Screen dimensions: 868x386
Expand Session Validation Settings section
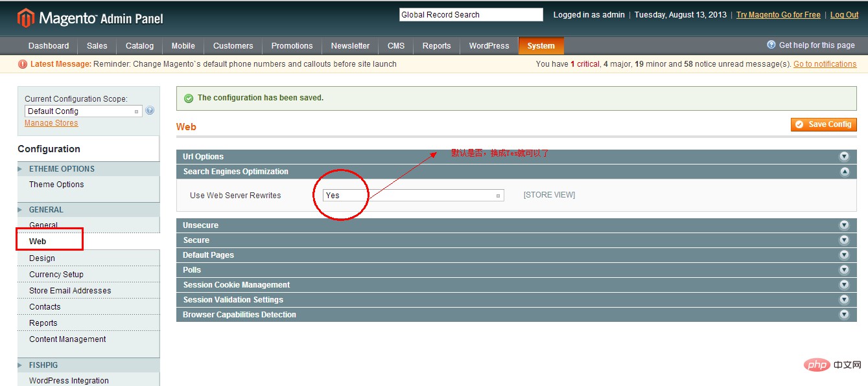(x=517, y=300)
